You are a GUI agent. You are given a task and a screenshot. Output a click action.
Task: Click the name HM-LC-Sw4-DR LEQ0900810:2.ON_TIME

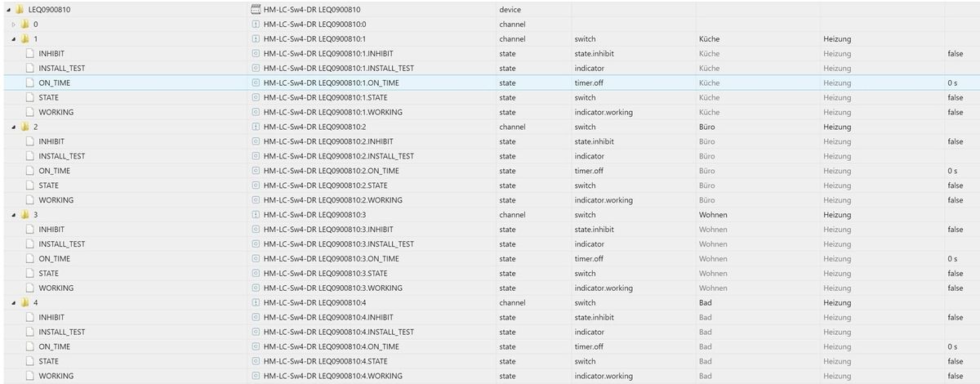click(332, 171)
